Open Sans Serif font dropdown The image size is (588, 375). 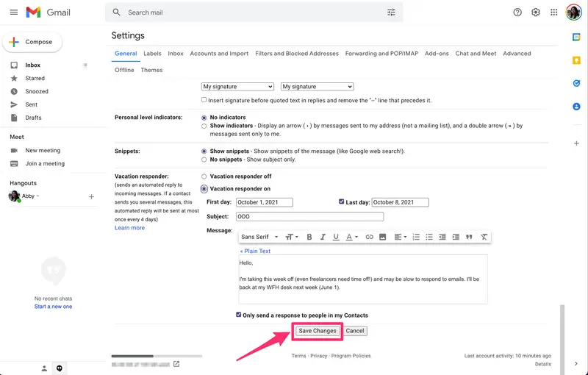pos(259,237)
